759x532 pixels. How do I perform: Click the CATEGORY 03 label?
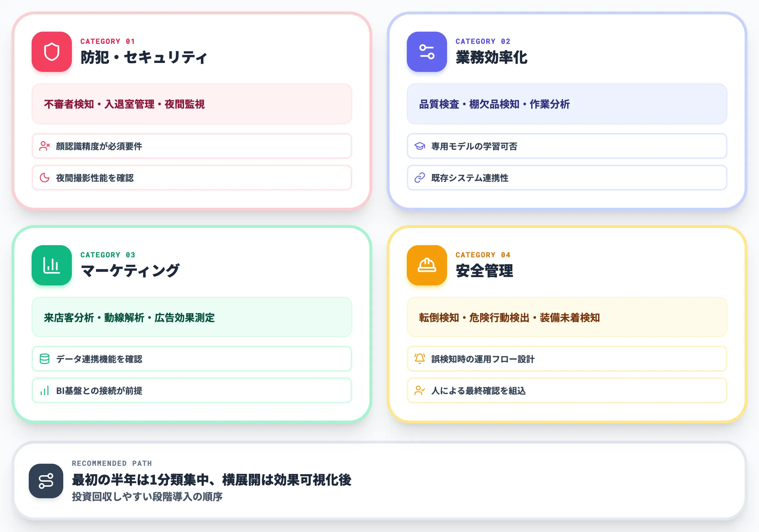[108, 255]
